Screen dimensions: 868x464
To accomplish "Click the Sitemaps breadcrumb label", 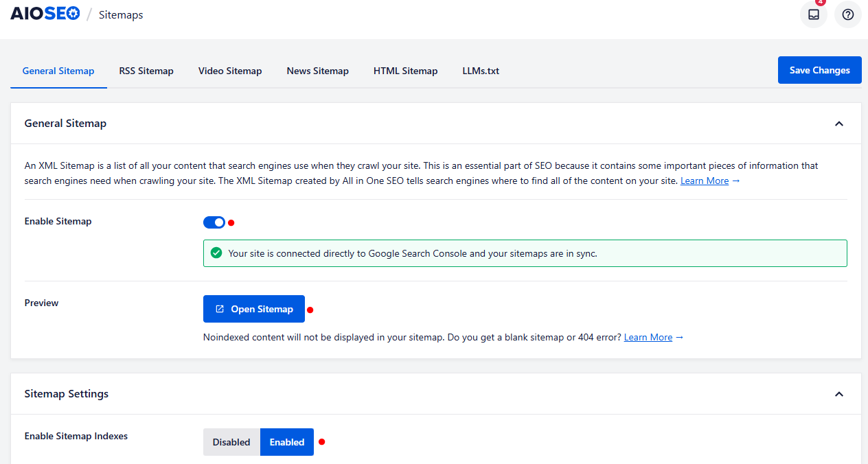I will (x=120, y=14).
